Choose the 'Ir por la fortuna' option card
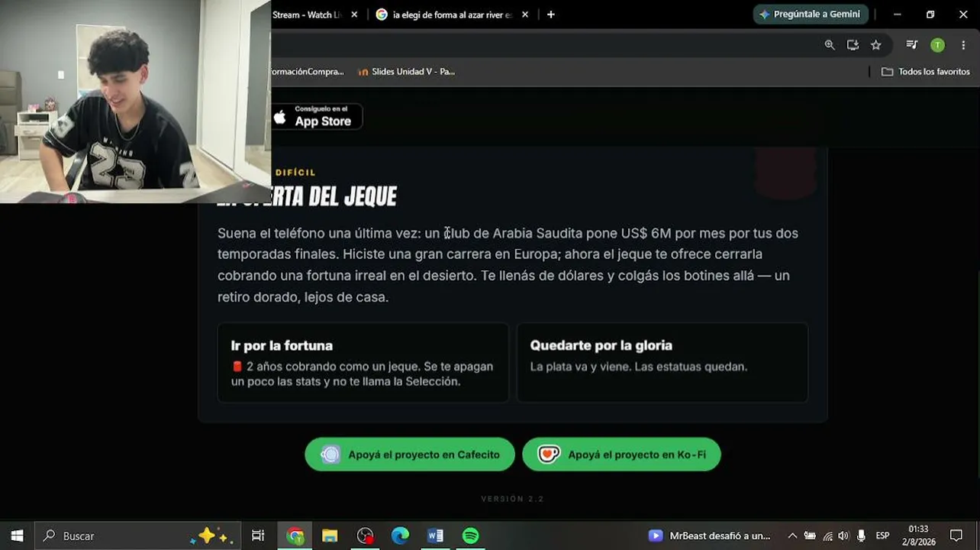Image resolution: width=980 pixels, height=550 pixels. point(363,363)
